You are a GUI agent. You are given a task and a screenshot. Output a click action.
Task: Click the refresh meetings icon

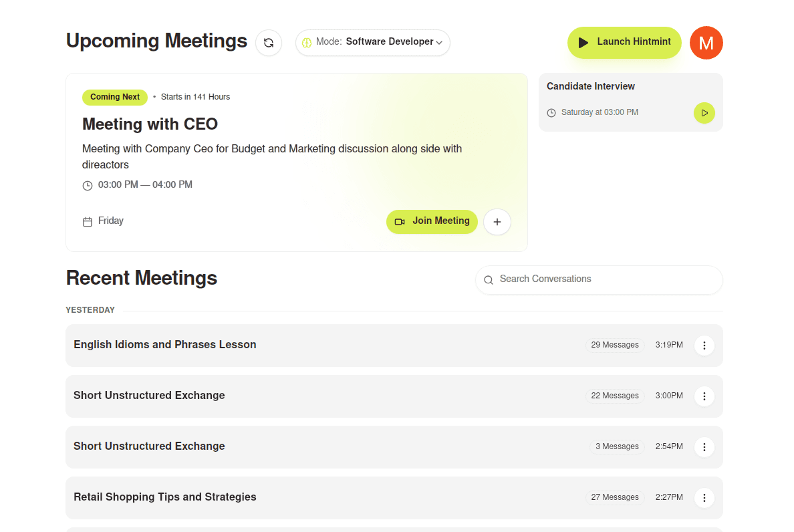269,43
